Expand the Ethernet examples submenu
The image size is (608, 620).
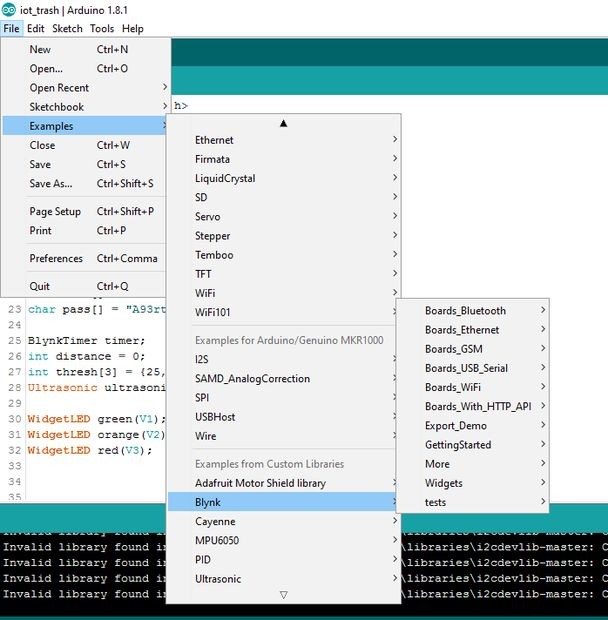click(x=283, y=140)
